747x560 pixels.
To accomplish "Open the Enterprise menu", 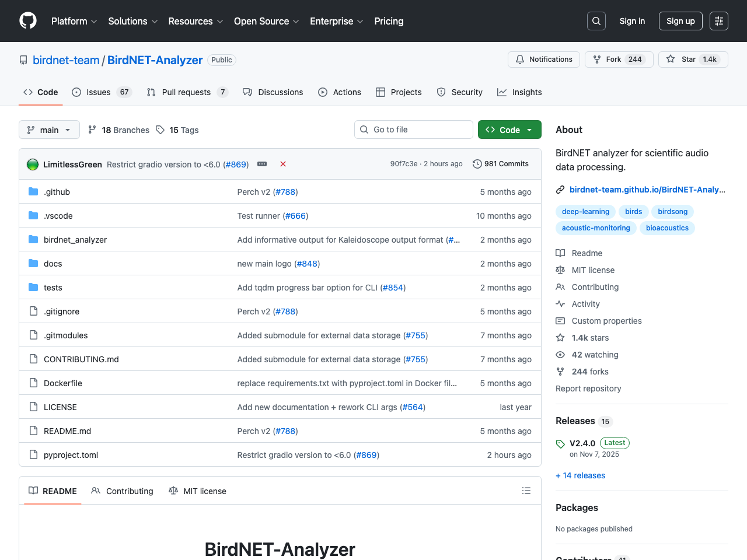I will [x=336, y=21].
